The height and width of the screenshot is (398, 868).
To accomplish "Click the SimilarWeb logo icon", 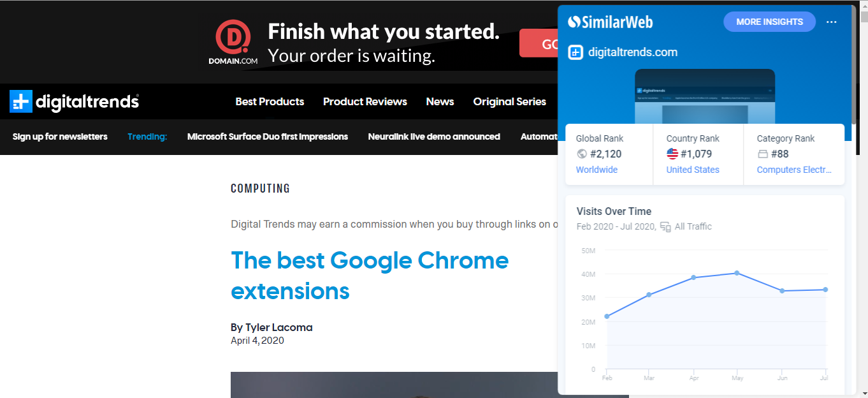I will (x=574, y=22).
